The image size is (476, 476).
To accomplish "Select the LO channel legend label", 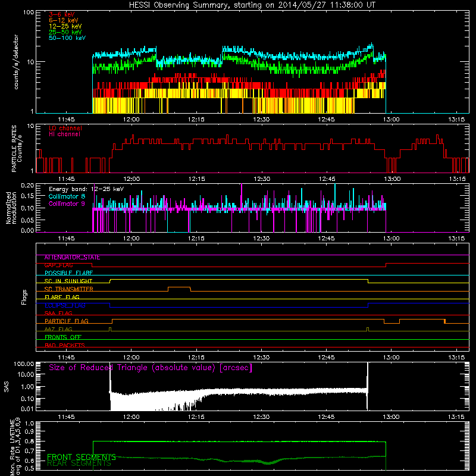I will (x=65, y=128).
